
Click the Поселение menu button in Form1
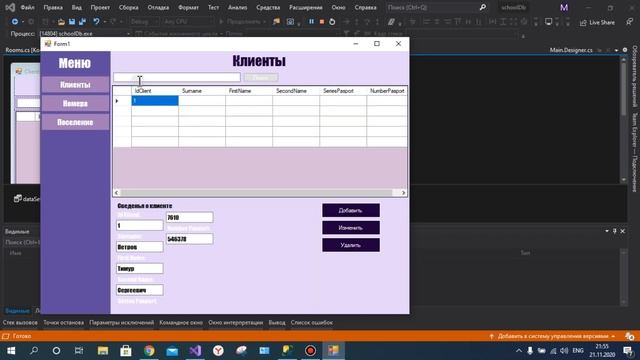tap(75, 122)
